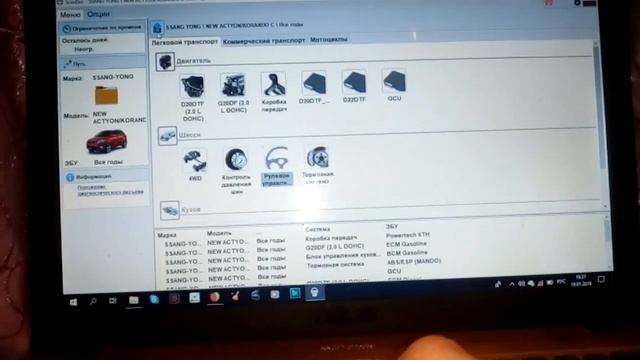Switch to Коммерческий транспорт tab

[x=264, y=41]
